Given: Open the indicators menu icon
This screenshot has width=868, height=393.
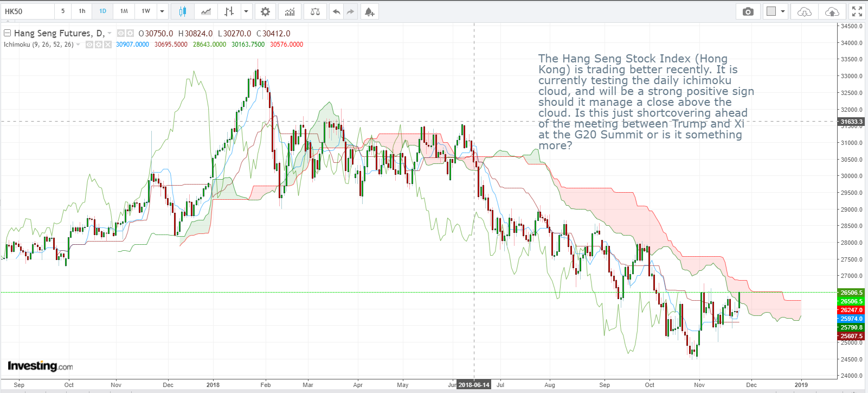Looking at the screenshot, I should (x=290, y=11).
